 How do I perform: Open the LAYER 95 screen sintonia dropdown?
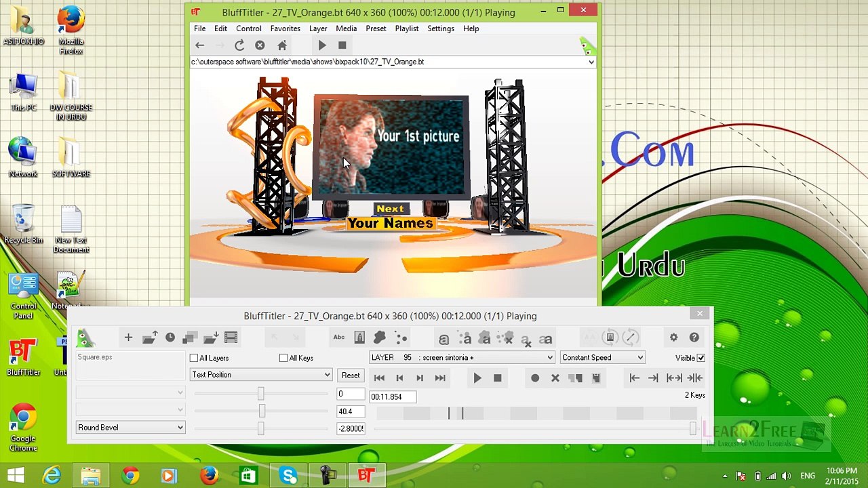pyautogui.click(x=462, y=357)
